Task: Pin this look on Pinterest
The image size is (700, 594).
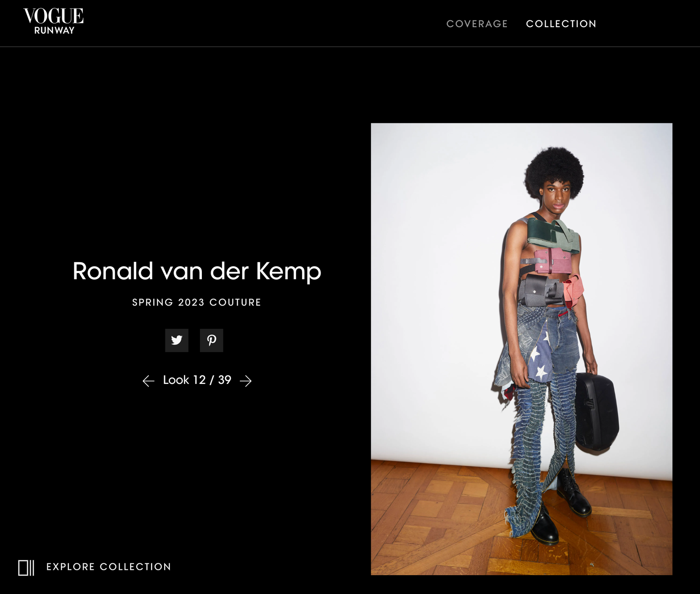Action: (211, 340)
